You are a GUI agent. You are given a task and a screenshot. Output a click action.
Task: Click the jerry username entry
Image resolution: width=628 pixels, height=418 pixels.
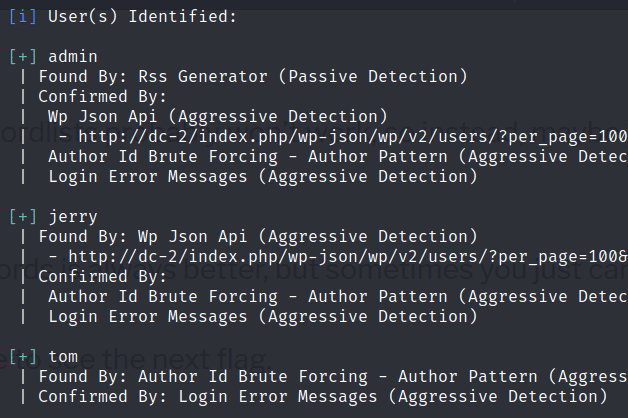[x=73, y=217]
